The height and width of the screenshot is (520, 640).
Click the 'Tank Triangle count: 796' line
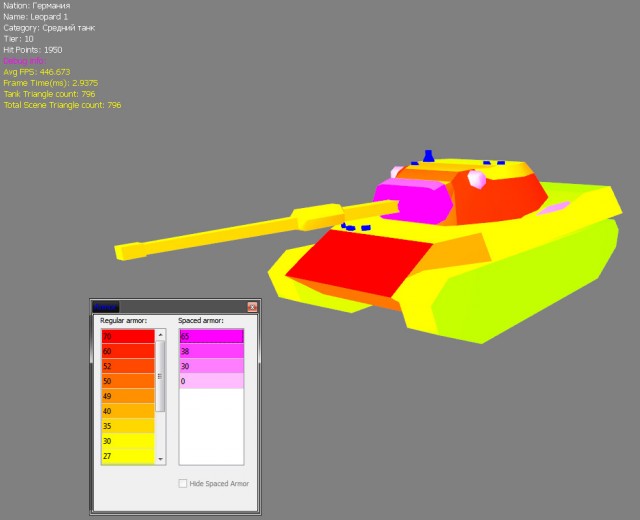coord(49,94)
